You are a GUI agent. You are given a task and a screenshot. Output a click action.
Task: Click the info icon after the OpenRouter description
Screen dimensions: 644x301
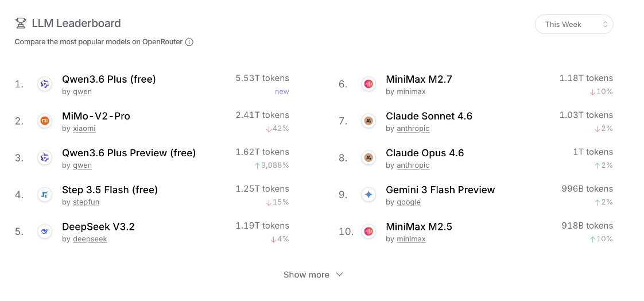pos(189,42)
